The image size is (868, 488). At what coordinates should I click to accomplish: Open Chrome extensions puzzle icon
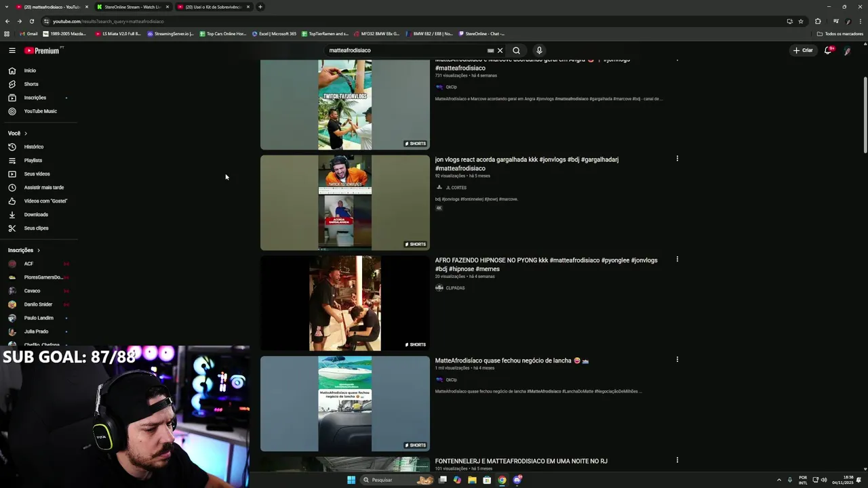tap(818, 21)
